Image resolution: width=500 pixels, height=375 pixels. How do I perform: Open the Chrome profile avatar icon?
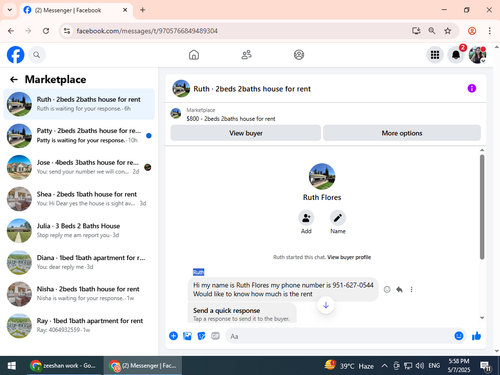[x=472, y=31]
